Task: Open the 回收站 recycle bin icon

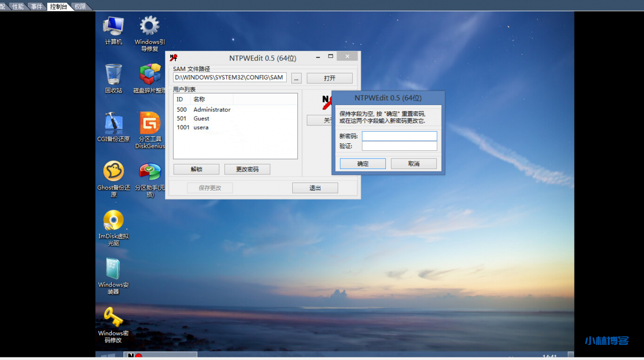Action: click(114, 75)
